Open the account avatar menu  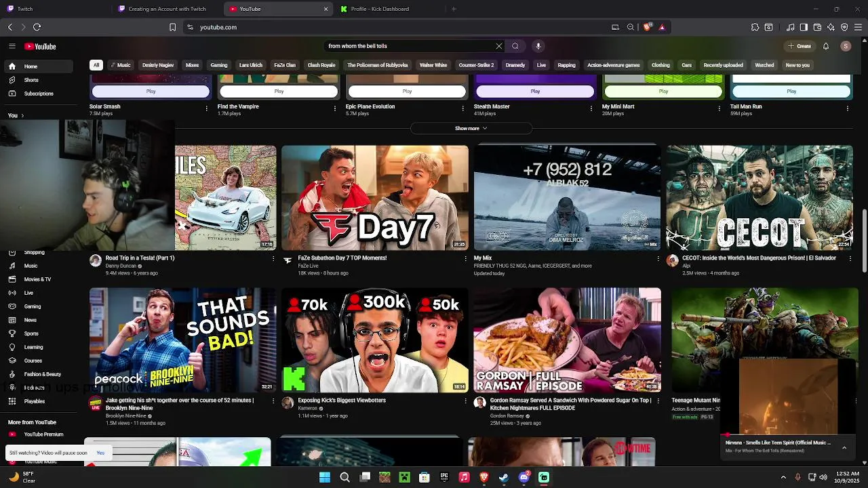click(x=846, y=46)
